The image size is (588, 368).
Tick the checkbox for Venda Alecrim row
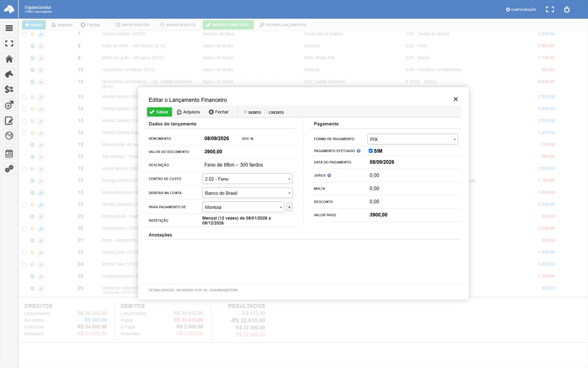tap(24, 97)
